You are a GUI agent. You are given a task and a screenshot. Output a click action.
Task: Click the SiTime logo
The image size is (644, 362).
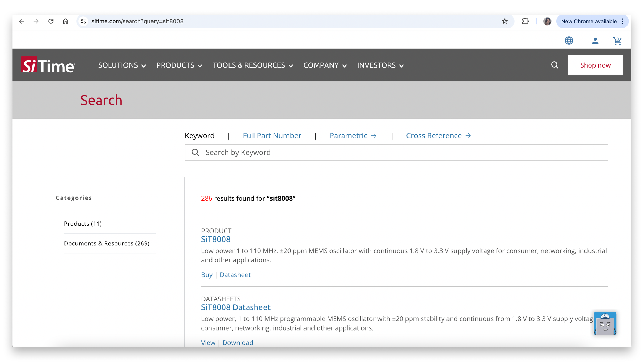(x=48, y=65)
